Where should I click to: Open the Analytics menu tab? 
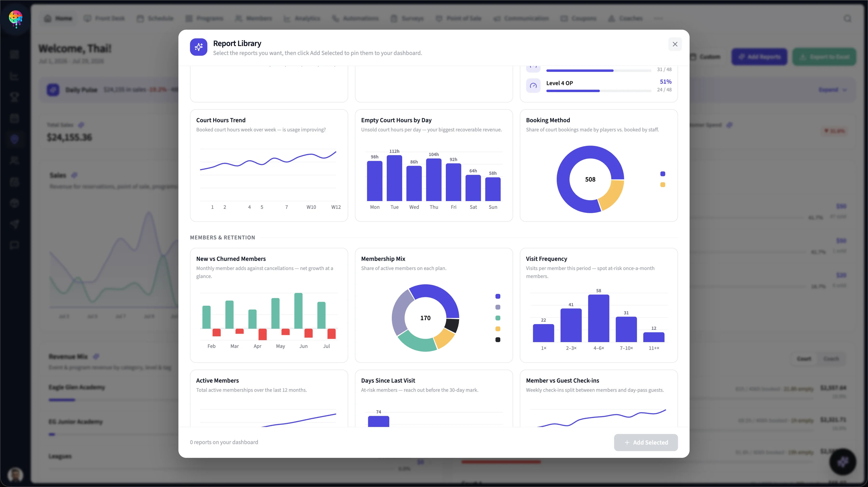tap(302, 19)
